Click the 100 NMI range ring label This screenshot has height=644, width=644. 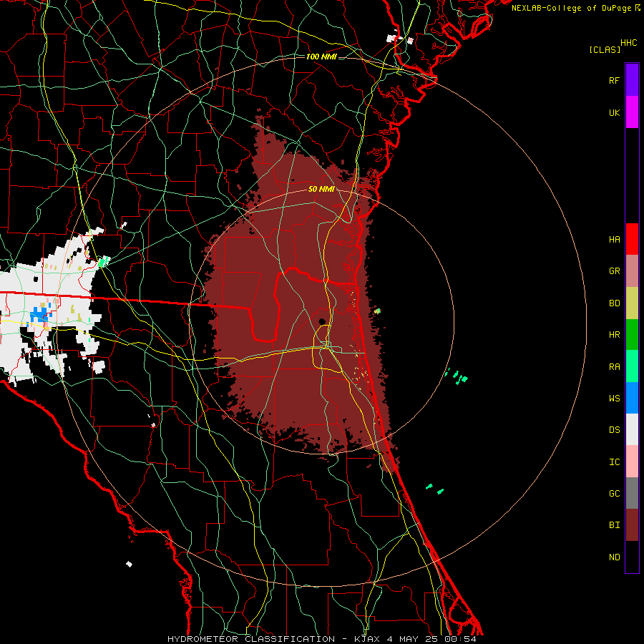[x=321, y=57]
